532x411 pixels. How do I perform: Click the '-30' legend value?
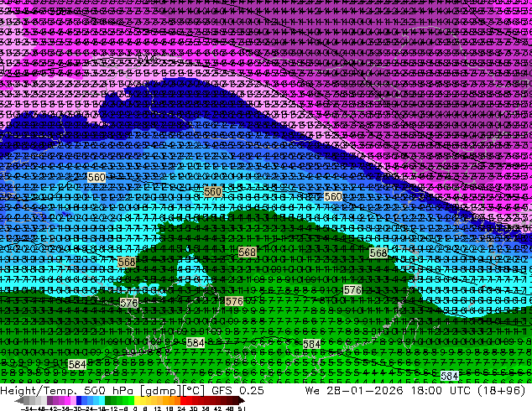click(78, 409)
